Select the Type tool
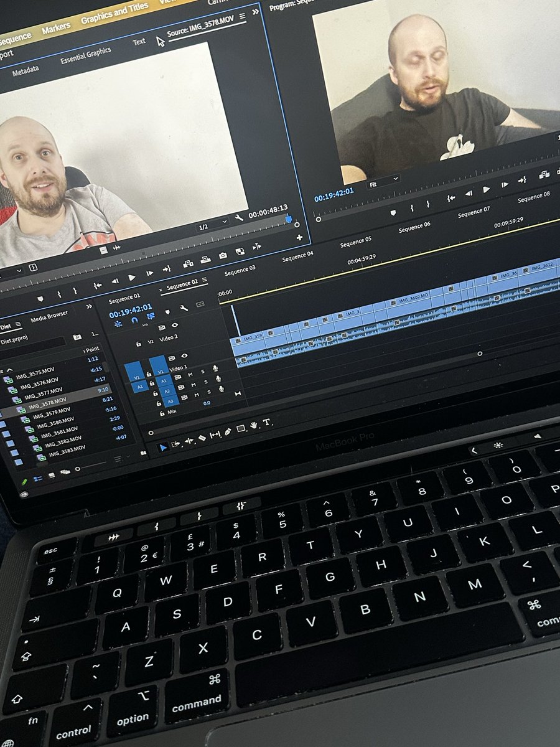The height and width of the screenshot is (747, 560). pos(266,422)
